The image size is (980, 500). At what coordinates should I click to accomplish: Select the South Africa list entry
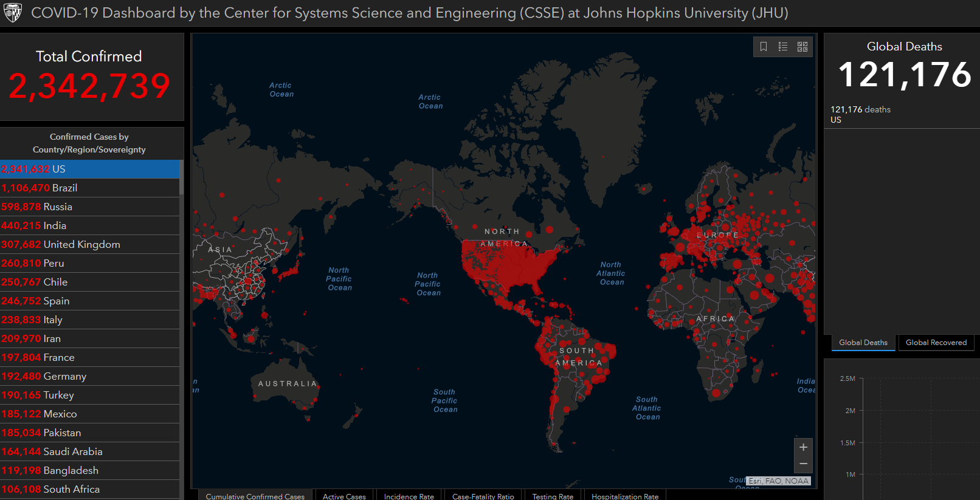pos(89,489)
